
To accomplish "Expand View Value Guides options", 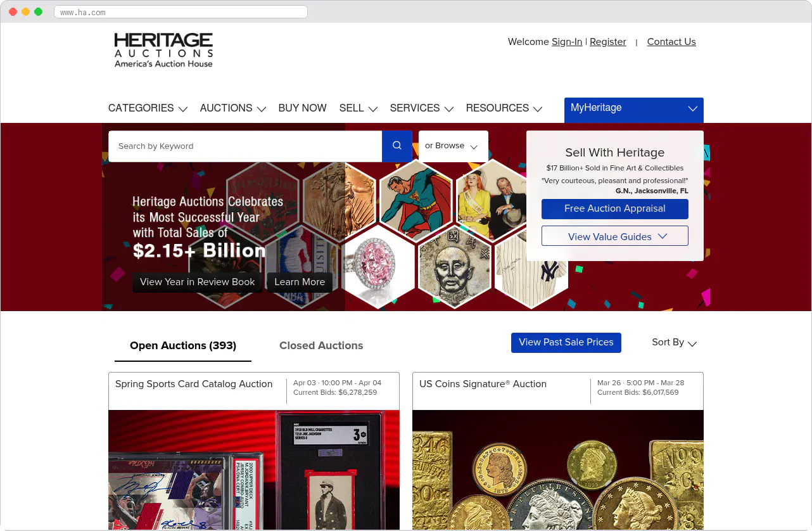I will [x=614, y=236].
